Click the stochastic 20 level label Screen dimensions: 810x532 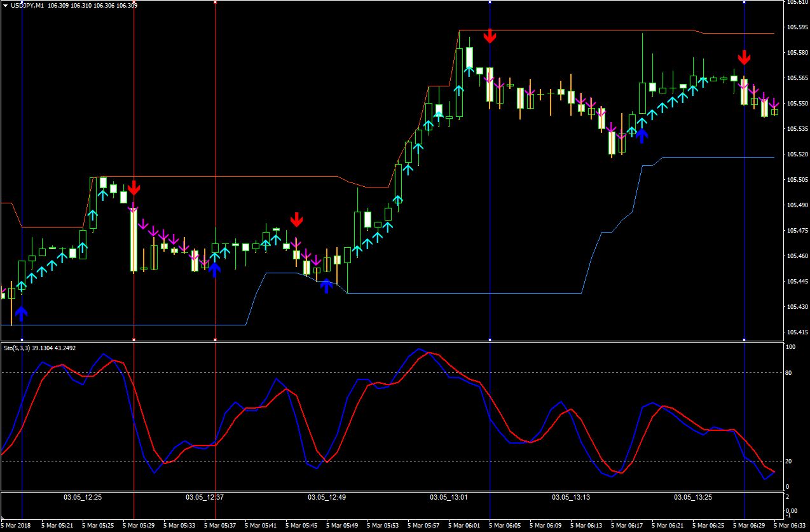789,461
